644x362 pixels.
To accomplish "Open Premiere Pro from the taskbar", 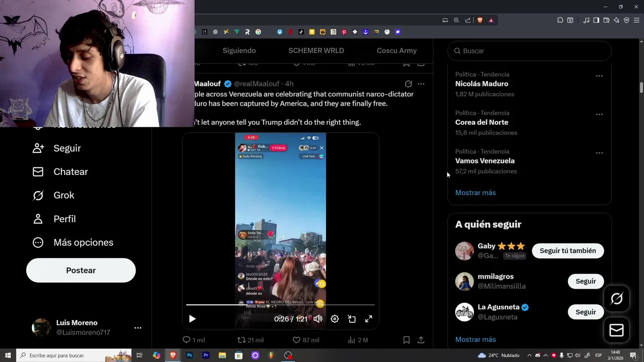I will pyautogui.click(x=206, y=355).
